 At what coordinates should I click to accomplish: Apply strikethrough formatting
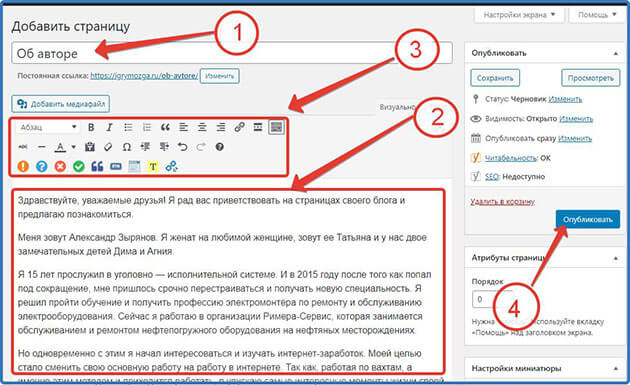23,147
